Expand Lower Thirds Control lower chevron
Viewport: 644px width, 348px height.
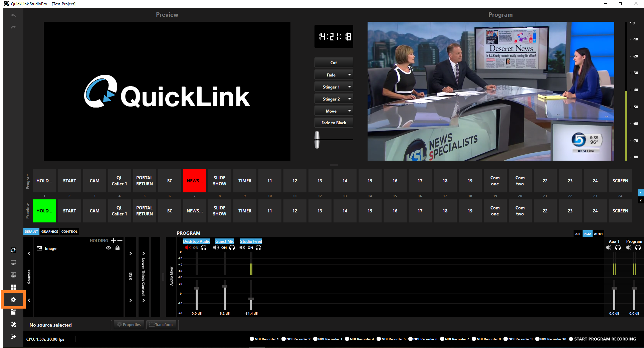coord(144,300)
